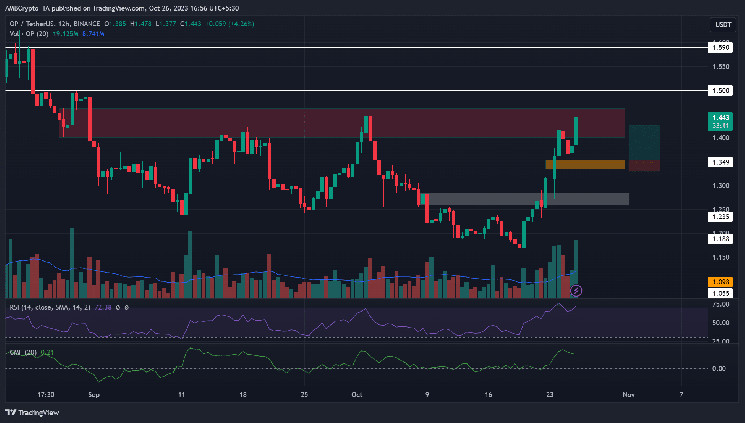Click the USDT currency button
Image resolution: width=745 pixels, height=423 pixels.
tap(723, 24)
